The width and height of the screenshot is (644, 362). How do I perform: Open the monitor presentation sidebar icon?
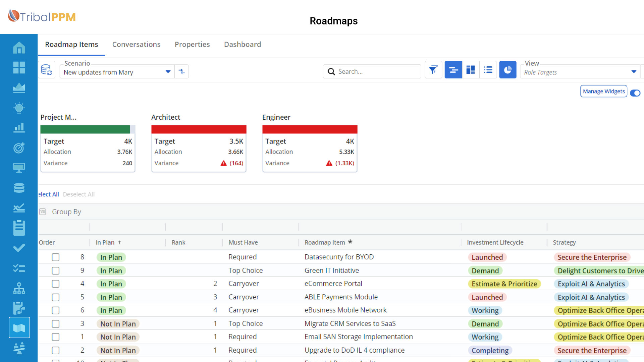(x=19, y=168)
